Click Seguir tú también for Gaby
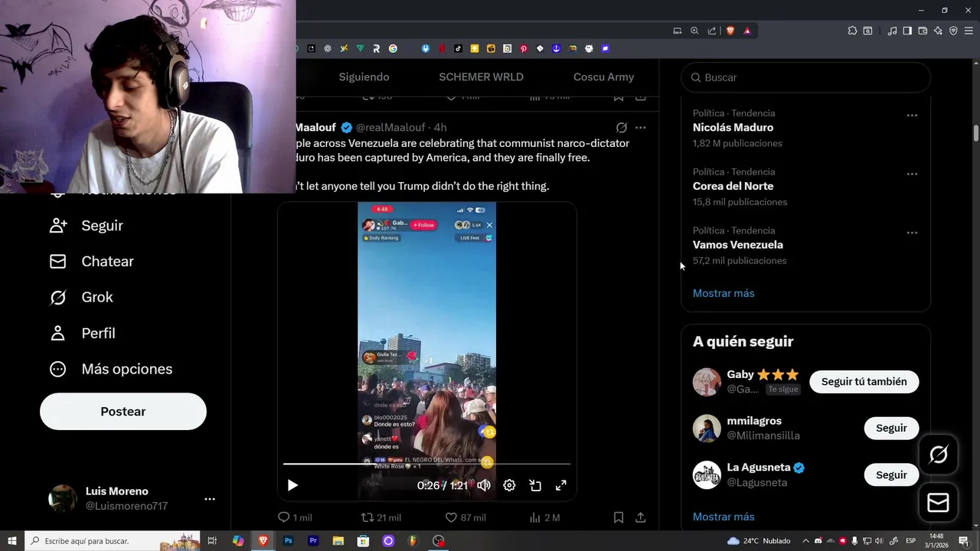Image resolution: width=980 pixels, height=551 pixels. click(x=864, y=382)
